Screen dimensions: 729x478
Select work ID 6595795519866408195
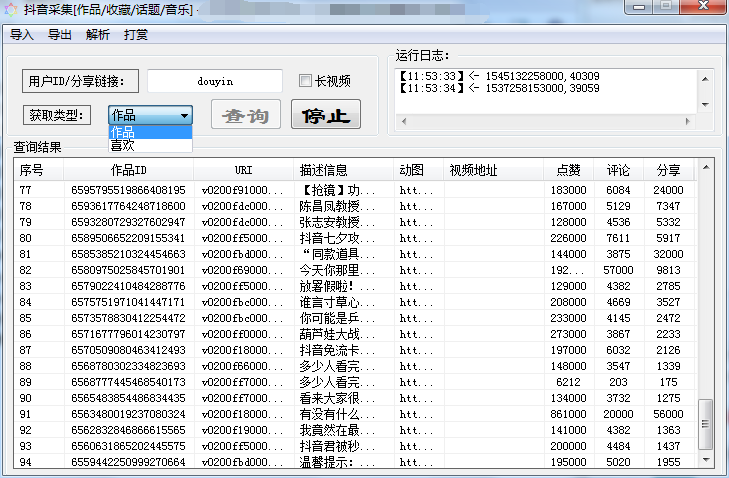click(128, 190)
